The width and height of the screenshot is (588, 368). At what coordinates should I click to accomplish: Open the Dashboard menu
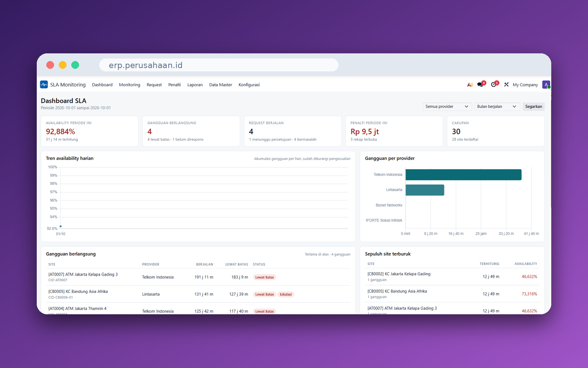(x=102, y=85)
